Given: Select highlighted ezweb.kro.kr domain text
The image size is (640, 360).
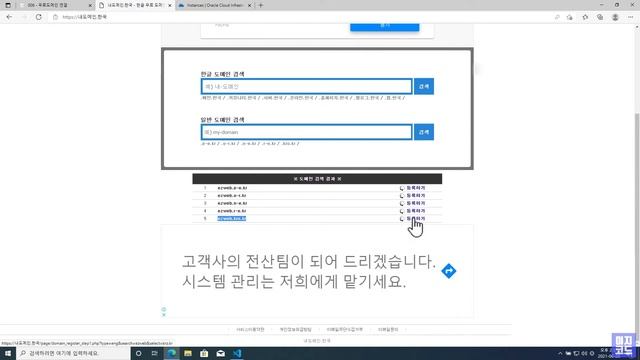Looking at the screenshot, I should [x=231, y=219].
